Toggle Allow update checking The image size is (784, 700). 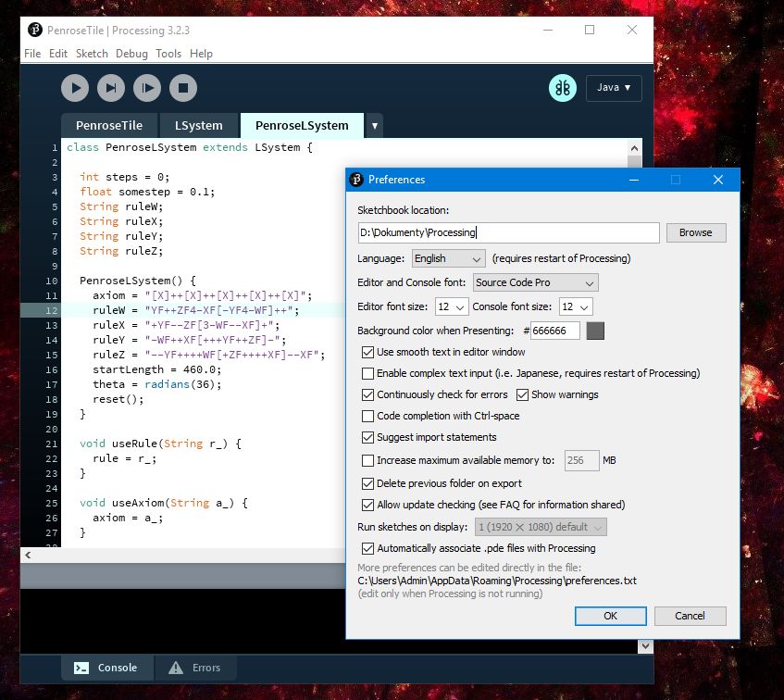pyautogui.click(x=367, y=505)
